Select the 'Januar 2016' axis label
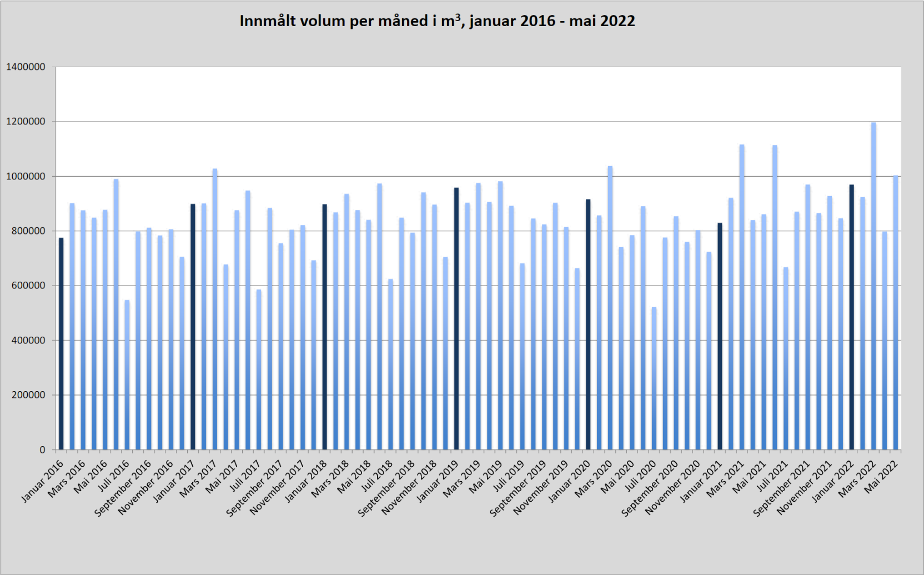 tap(43, 481)
